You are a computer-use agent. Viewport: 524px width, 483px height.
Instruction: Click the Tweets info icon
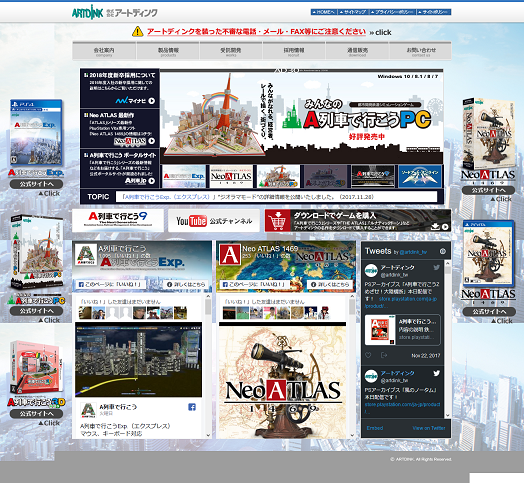443,251
